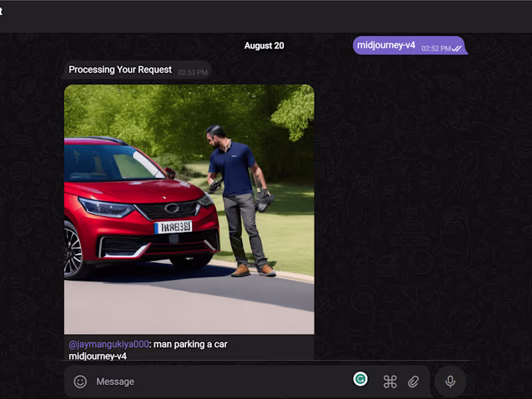Open the emoji picker smiley icon

tap(80, 382)
